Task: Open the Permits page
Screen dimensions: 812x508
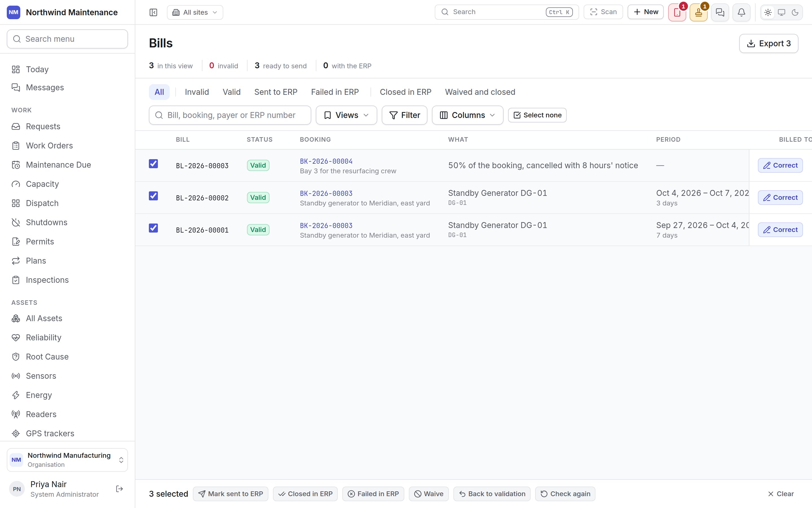Action: pyautogui.click(x=67, y=242)
